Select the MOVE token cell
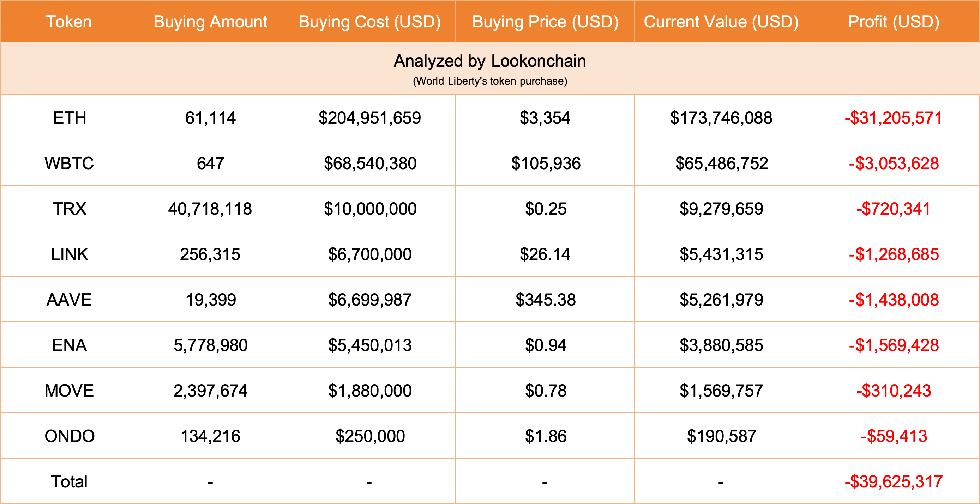980x504 pixels. (x=69, y=391)
